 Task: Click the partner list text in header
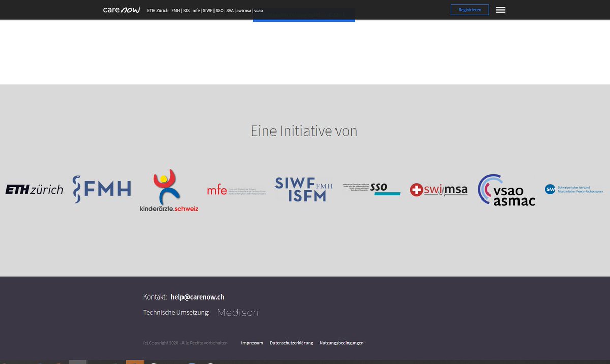tap(205, 10)
